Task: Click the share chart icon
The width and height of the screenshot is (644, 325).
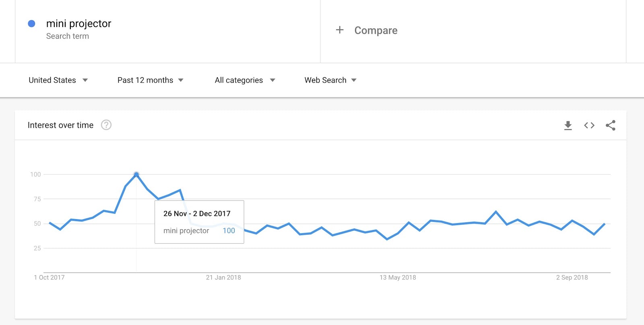Action: [611, 126]
